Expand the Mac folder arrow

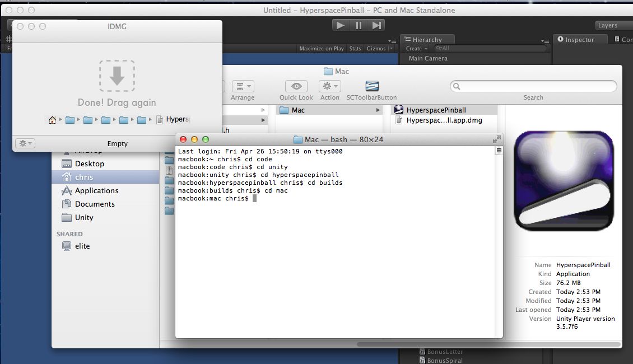click(x=378, y=110)
